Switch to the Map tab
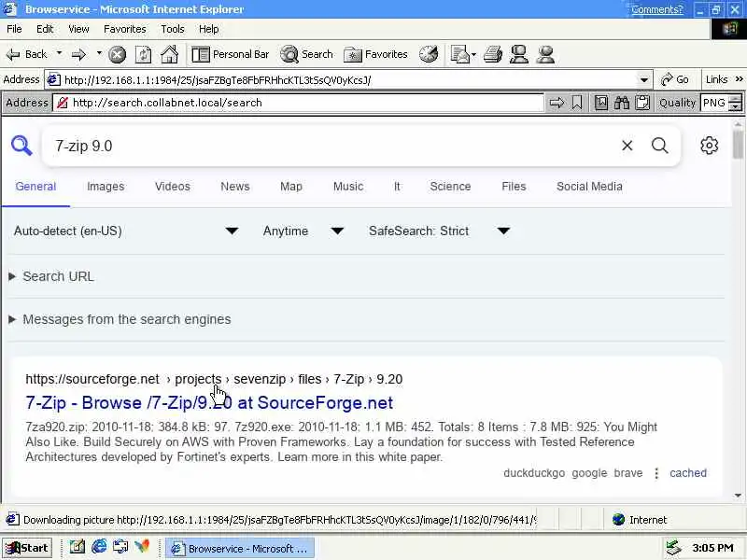 (x=291, y=186)
